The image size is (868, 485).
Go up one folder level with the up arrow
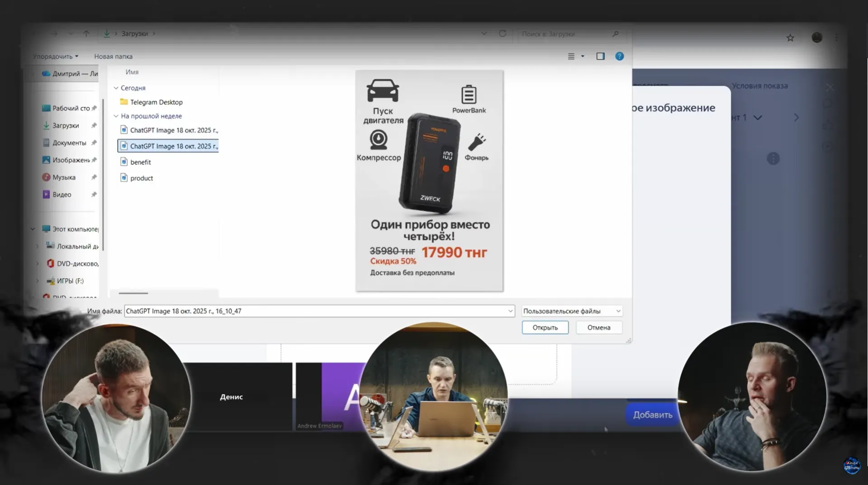86,33
